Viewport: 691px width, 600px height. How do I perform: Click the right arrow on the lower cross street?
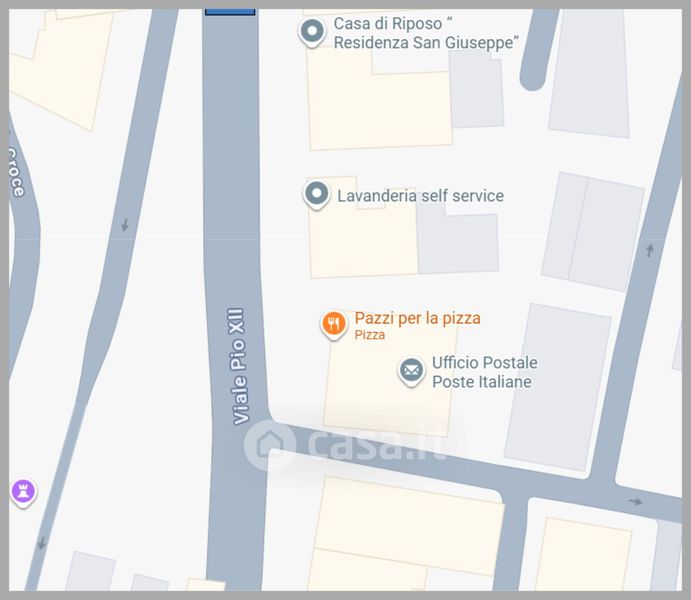click(x=635, y=501)
